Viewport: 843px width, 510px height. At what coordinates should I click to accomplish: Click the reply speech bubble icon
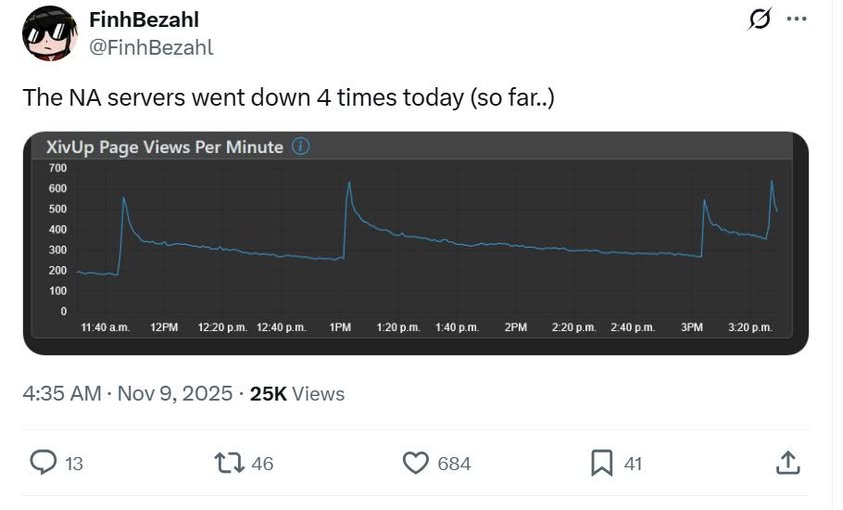[x=43, y=462]
